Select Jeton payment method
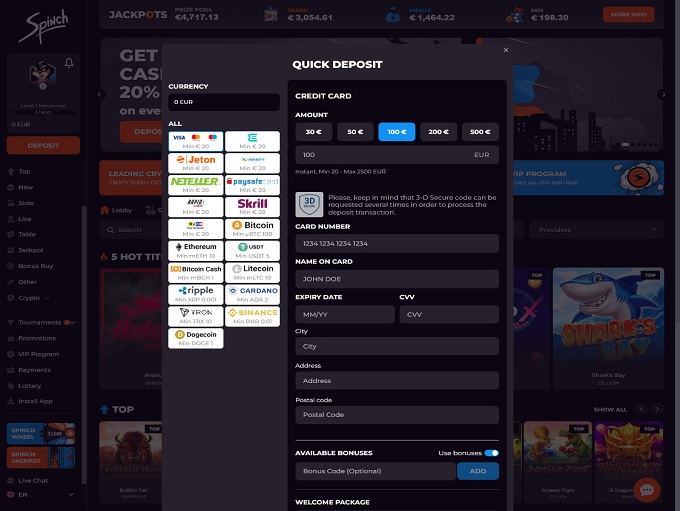This screenshot has width=680, height=511. click(195, 162)
